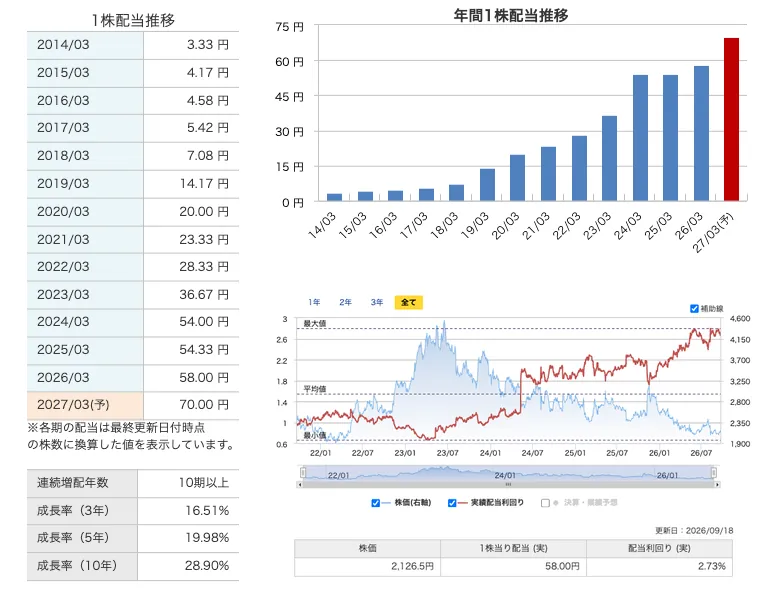778x591 pixels.
Task: Click the 1株配当推移 table title
Action: [133, 20]
